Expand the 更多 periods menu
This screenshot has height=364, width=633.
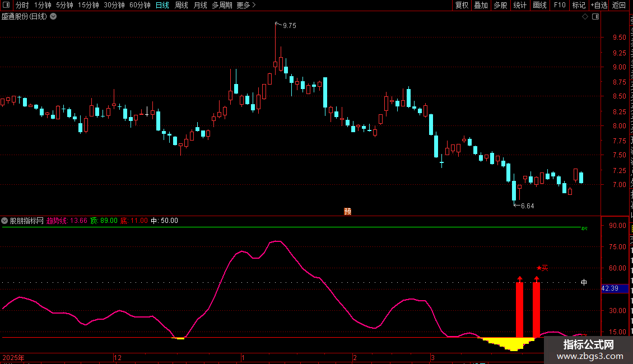[x=246, y=6]
